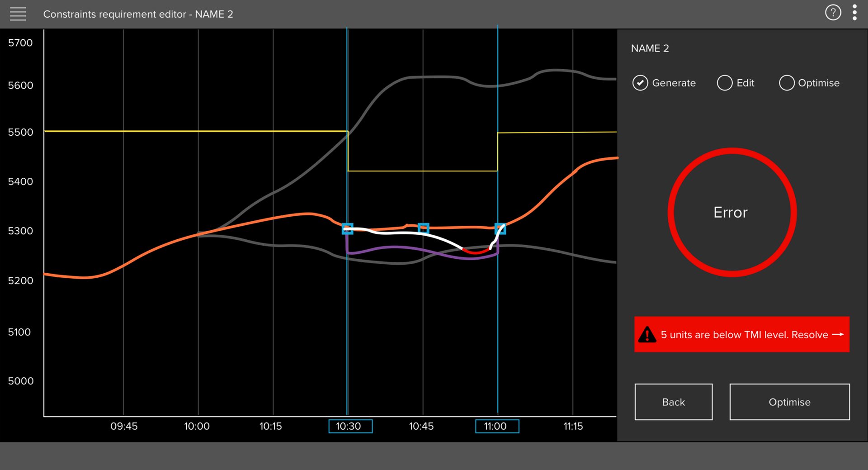This screenshot has height=470, width=868.
Task: Click the 5500 value axis label
Action: [x=20, y=132]
